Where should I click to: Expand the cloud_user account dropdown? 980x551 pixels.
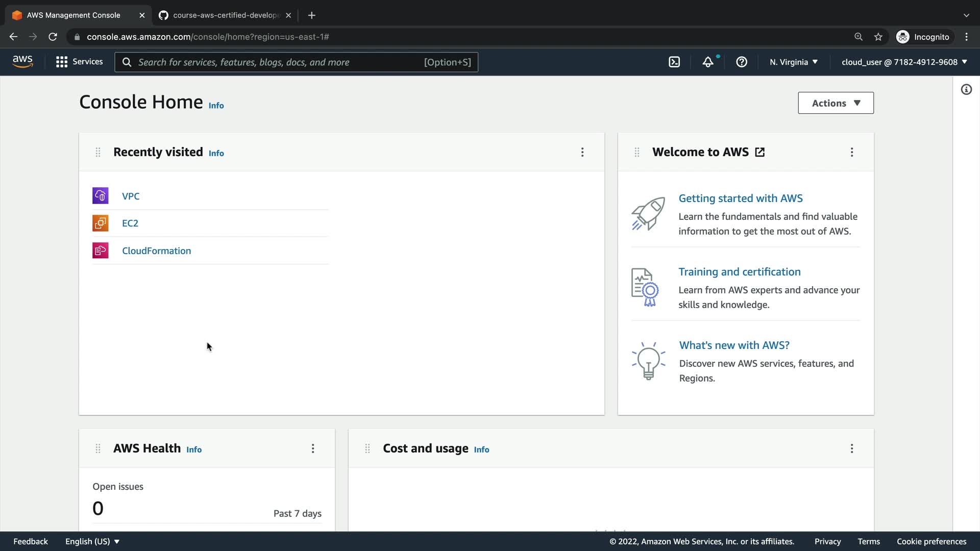[x=904, y=62]
